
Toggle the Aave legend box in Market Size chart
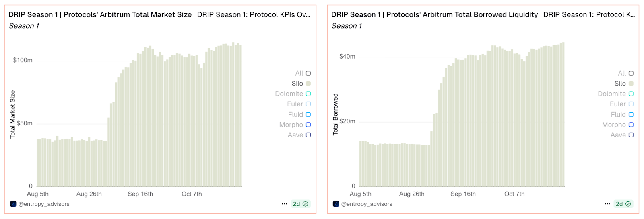click(308, 135)
